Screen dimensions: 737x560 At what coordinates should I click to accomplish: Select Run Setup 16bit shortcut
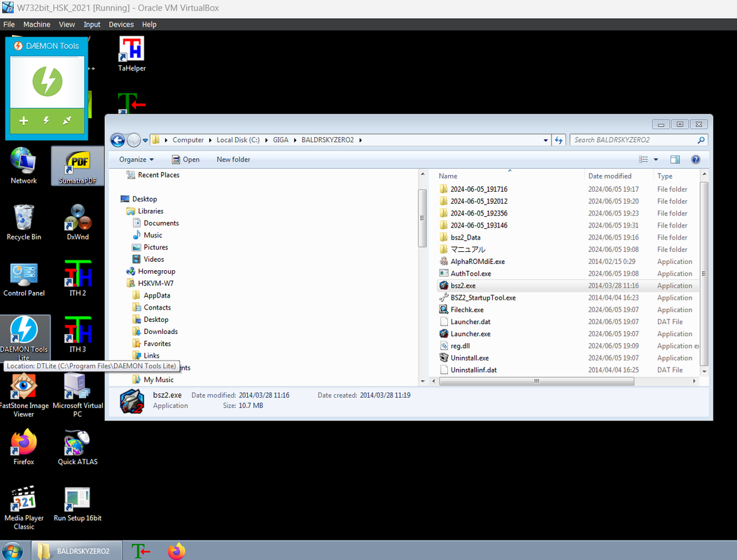tap(78, 504)
